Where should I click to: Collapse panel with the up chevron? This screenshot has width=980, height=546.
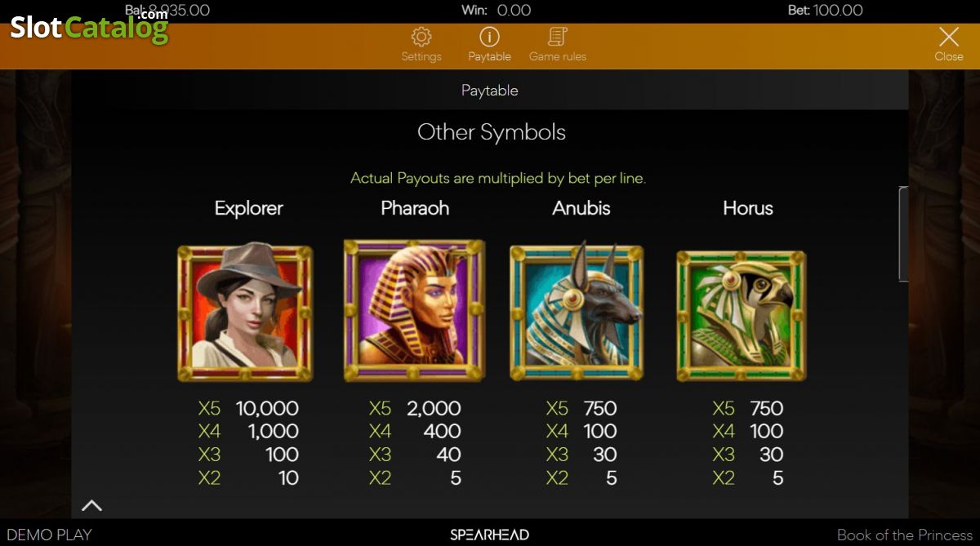tap(92, 505)
